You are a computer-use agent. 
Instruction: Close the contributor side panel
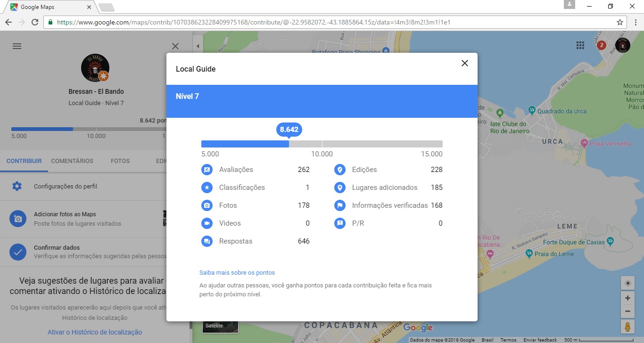tap(175, 46)
